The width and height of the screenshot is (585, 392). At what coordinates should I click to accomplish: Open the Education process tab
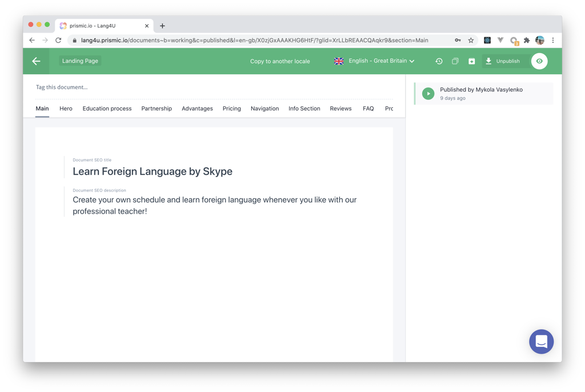(107, 108)
